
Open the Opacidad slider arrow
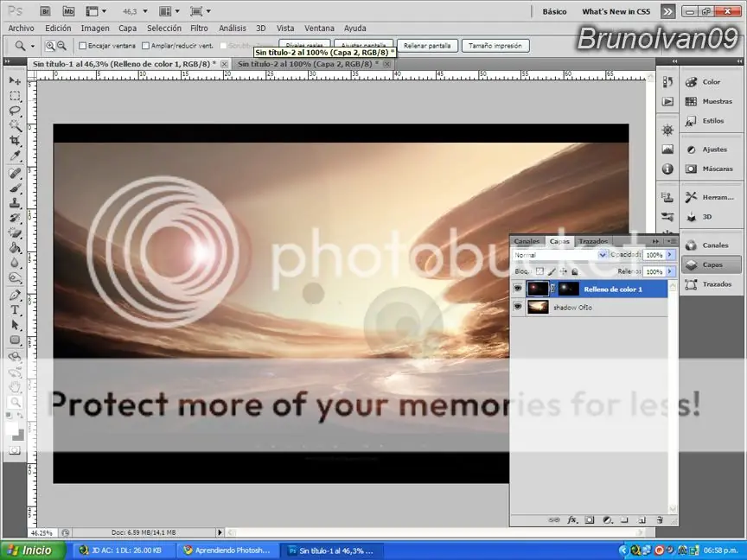click(x=670, y=255)
